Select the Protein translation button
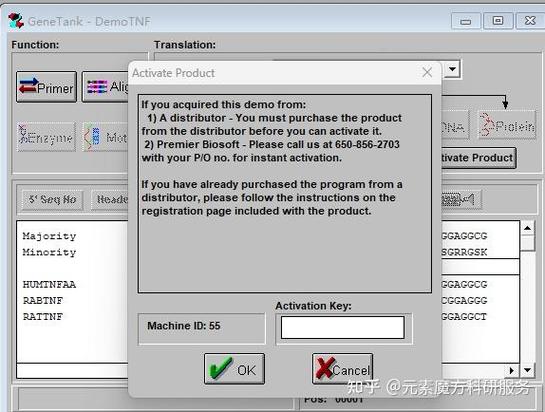 tap(507, 126)
